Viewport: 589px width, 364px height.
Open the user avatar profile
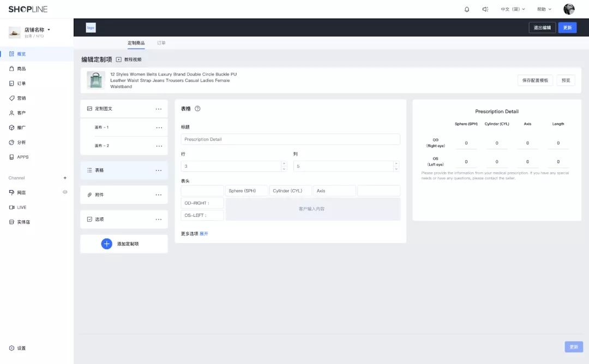(569, 9)
